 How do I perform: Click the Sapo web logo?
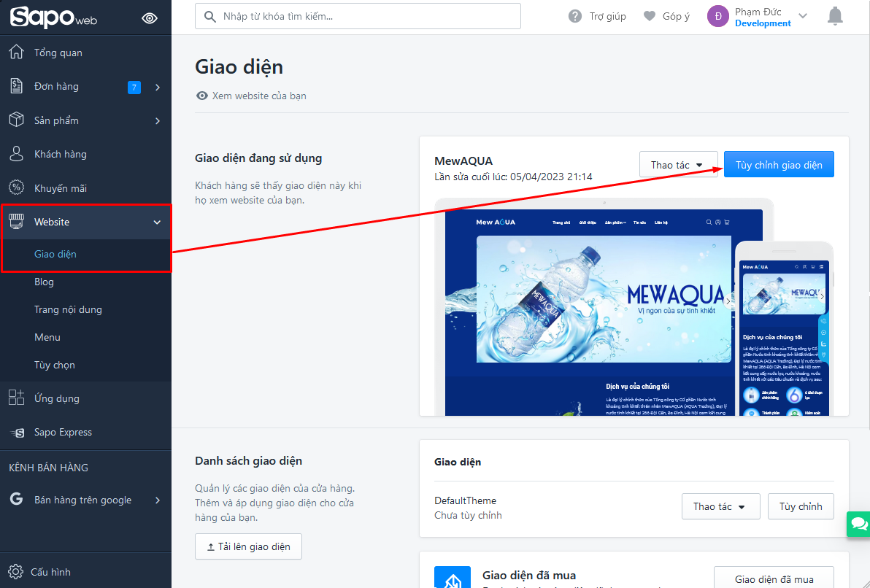coord(53,18)
